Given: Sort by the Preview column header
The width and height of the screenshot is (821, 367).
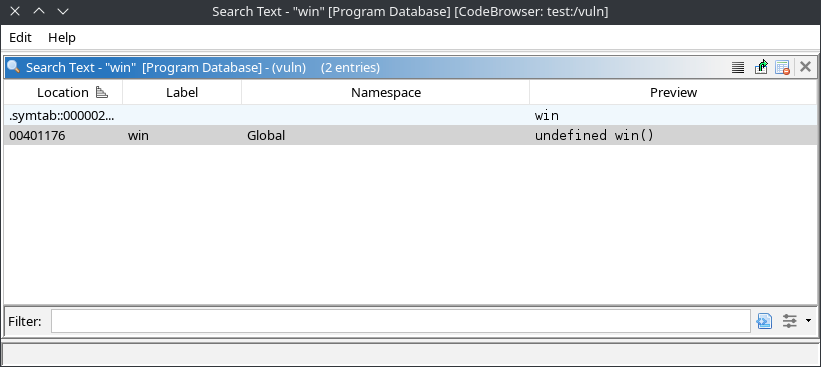Looking at the screenshot, I should pyautogui.click(x=673, y=93).
